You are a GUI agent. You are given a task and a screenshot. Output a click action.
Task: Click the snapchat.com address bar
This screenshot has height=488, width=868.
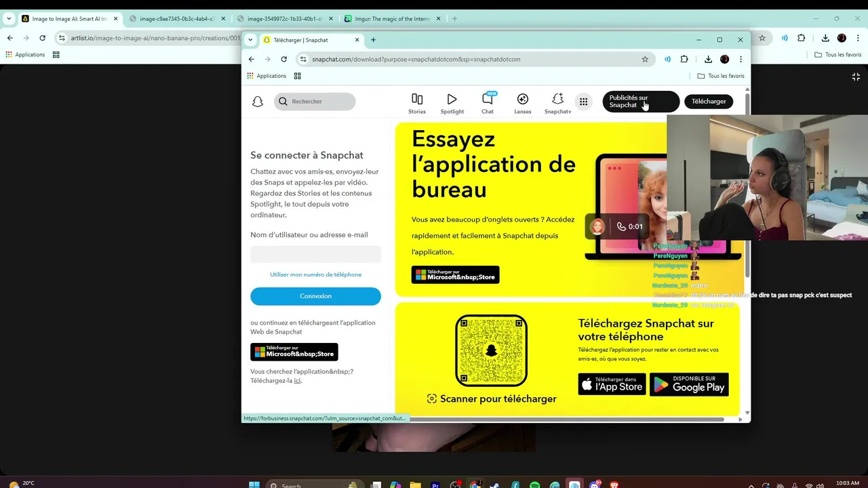coord(475,59)
